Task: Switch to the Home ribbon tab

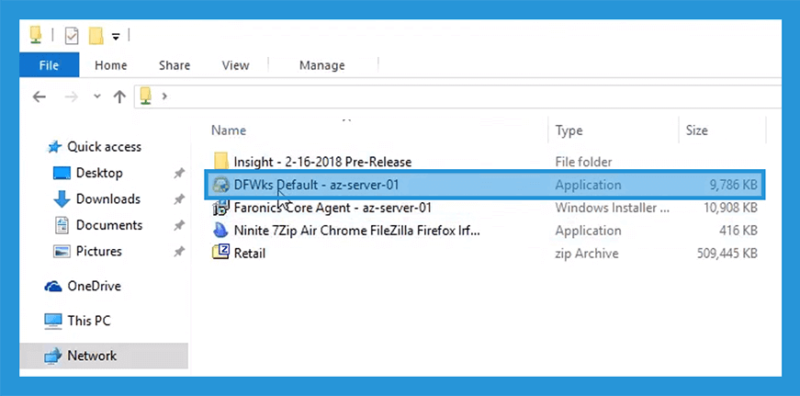Action: (x=111, y=65)
